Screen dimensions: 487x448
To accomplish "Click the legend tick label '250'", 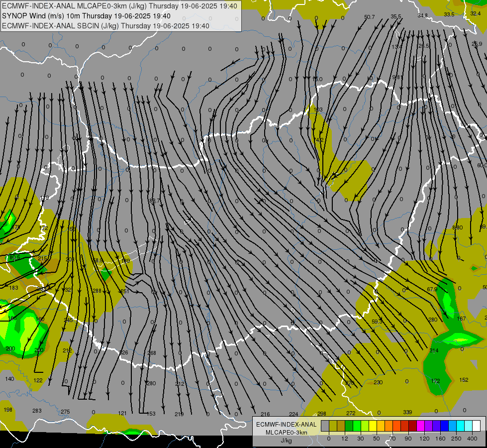I will (456, 439).
